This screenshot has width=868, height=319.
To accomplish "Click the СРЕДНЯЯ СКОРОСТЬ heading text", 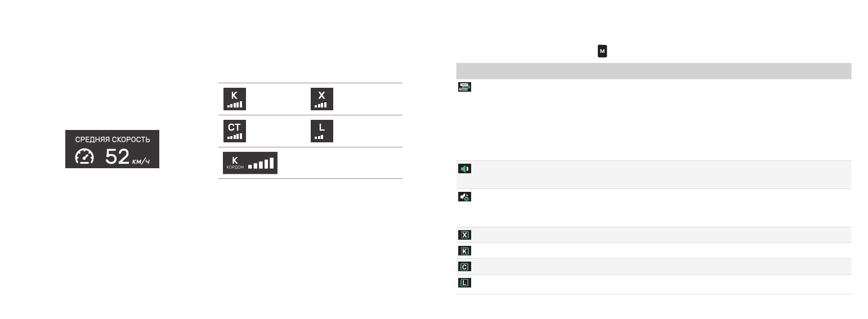I will 113,139.
